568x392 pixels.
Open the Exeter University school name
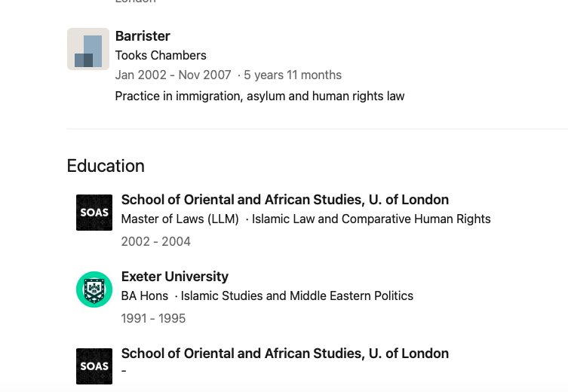pos(174,277)
